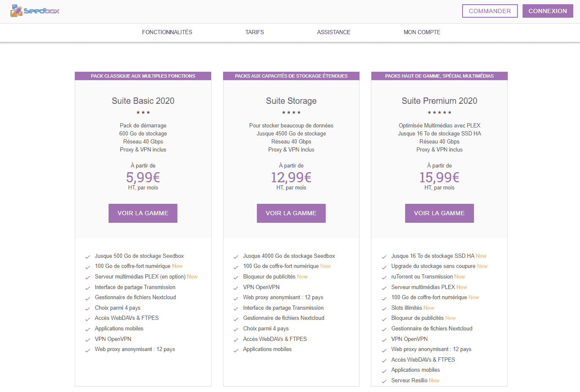This screenshot has width=580, height=392.
Task: Go to the ASSISTANCE menu
Action: 334,32
